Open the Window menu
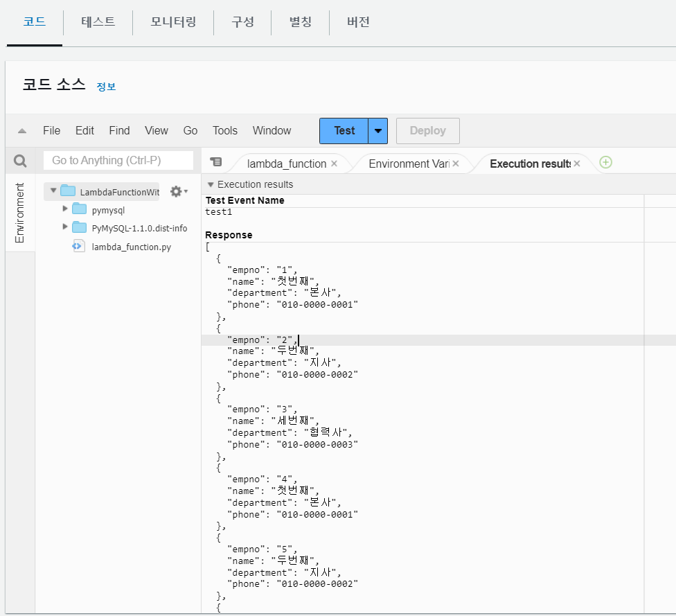Viewport: 676px width, 616px height. tap(272, 131)
